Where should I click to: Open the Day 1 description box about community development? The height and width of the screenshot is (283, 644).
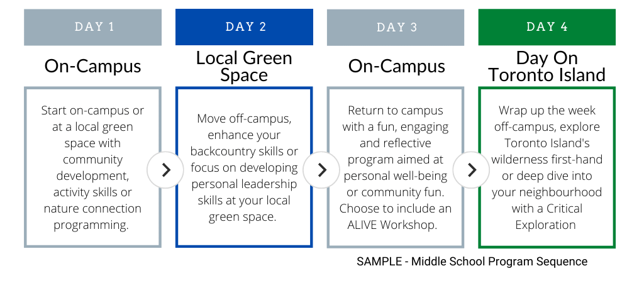(x=93, y=167)
